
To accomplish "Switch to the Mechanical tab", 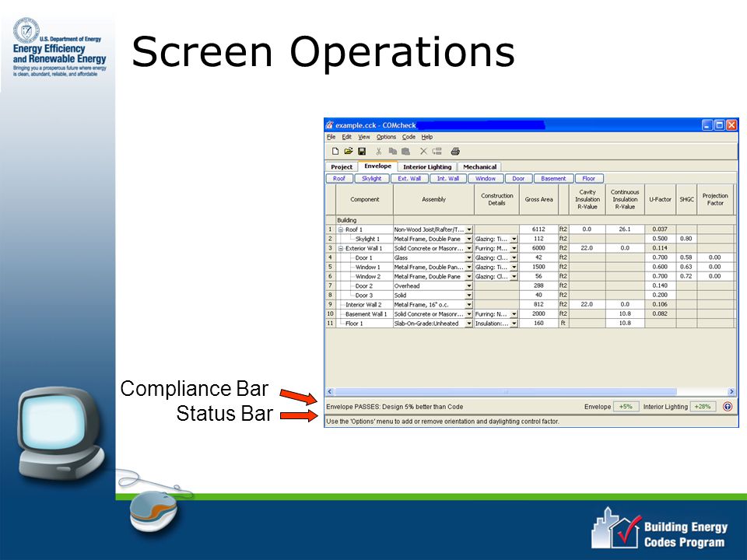I will coord(480,167).
